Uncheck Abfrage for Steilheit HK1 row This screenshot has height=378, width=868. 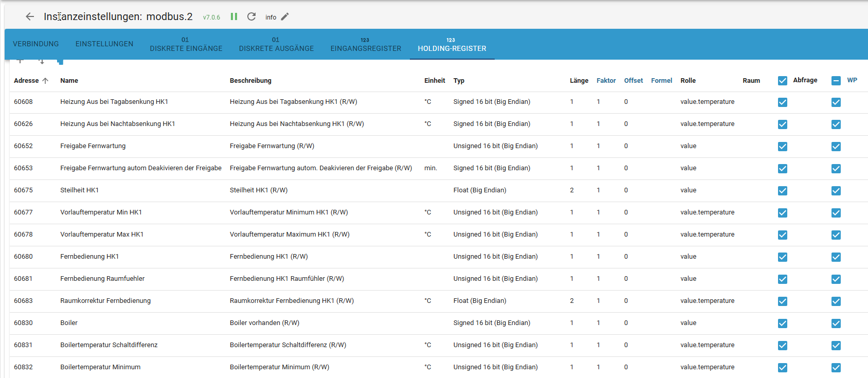783,191
